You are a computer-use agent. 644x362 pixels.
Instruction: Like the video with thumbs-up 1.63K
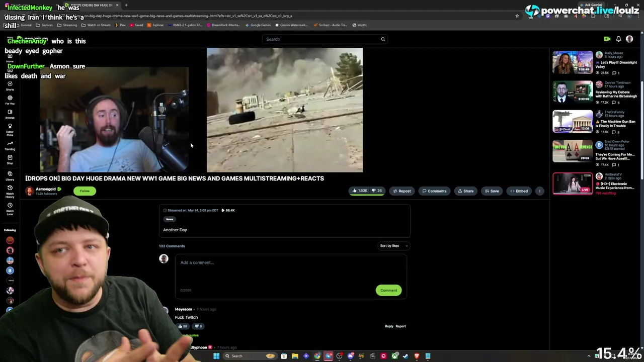click(x=360, y=191)
